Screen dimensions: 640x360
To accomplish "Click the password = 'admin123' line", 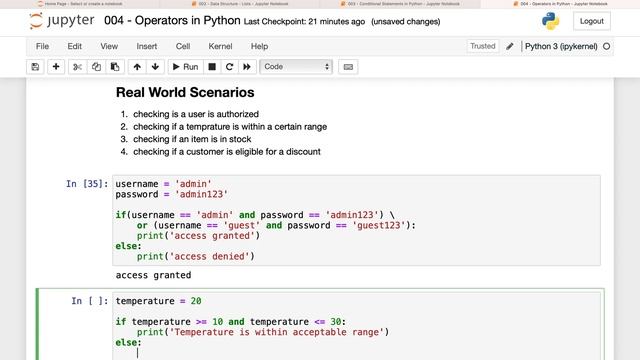I will [171, 194].
